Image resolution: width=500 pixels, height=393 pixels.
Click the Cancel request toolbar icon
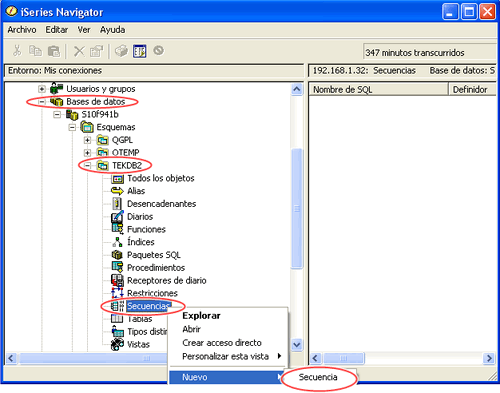[158, 51]
